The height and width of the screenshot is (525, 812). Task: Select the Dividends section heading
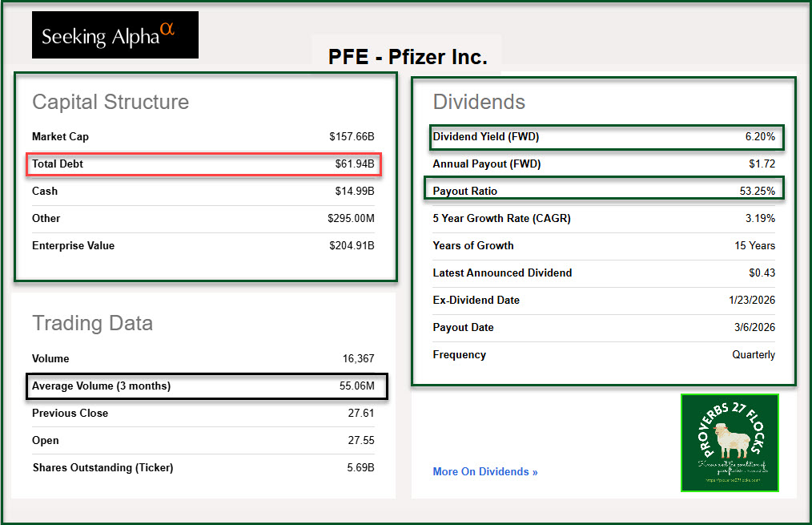click(479, 102)
